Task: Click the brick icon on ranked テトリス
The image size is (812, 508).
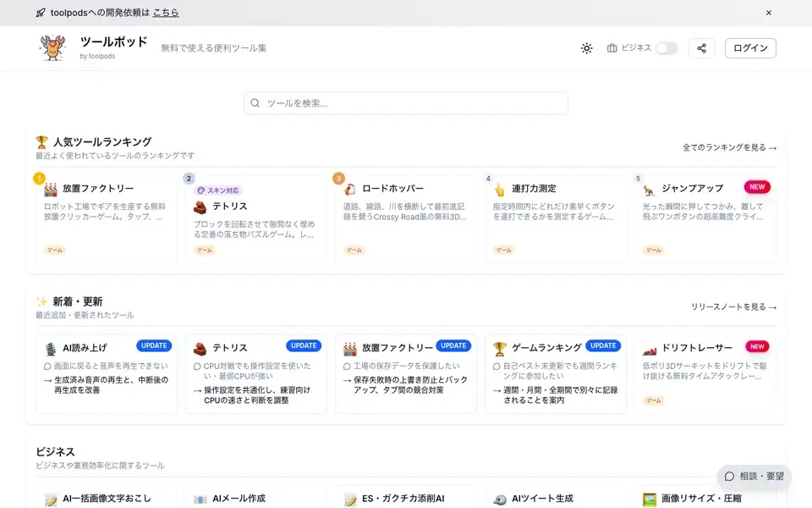Action: [x=200, y=207]
